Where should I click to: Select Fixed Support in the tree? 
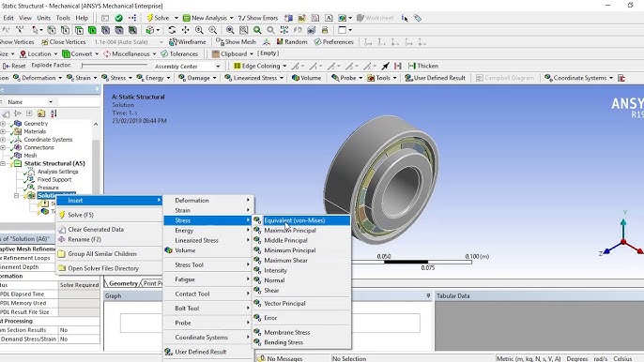[54, 179]
